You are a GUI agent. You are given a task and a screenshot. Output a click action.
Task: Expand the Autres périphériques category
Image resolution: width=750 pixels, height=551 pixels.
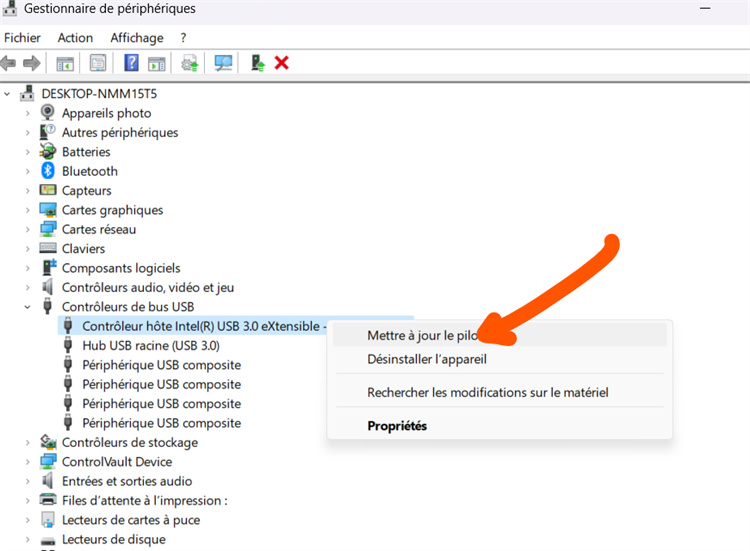pyautogui.click(x=27, y=132)
